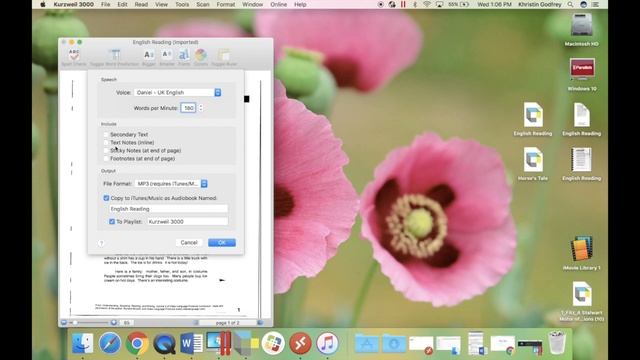Click the battery status in the menu bar
The height and width of the screenshot is (360, 640).
coord(459,4)
